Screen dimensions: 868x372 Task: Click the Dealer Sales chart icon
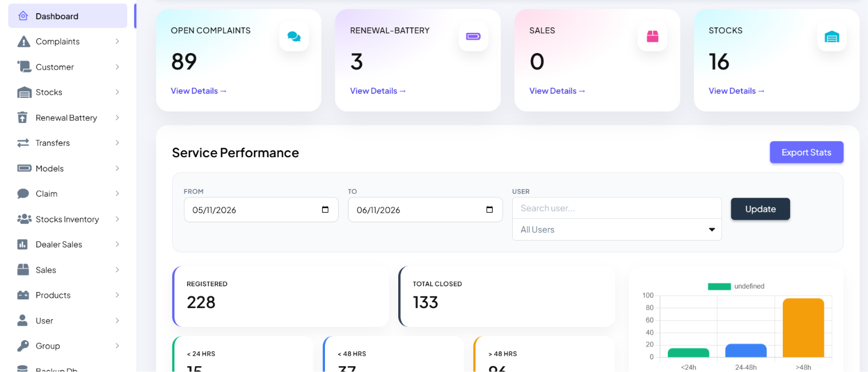(x=23, y=245)
